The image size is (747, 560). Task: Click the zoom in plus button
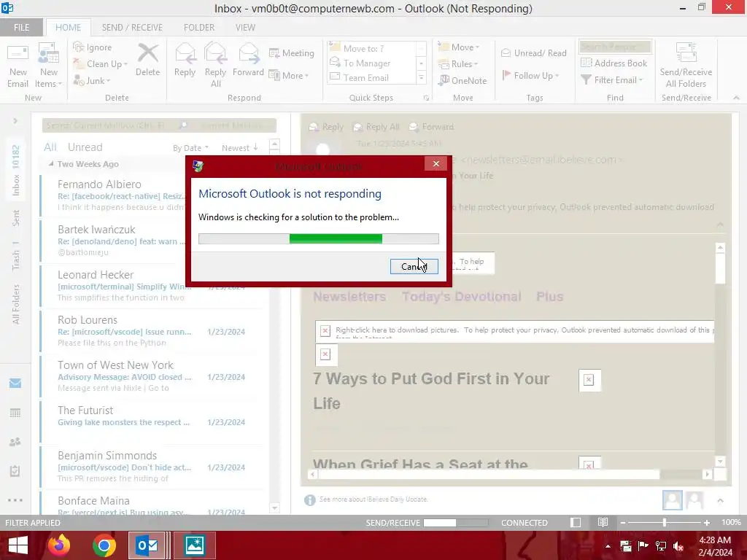706,522
